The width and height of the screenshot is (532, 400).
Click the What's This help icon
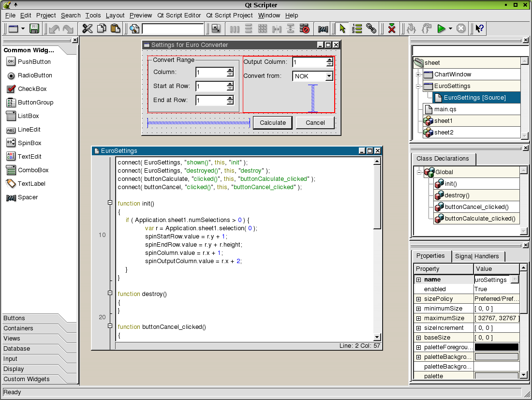pos(480,29)
